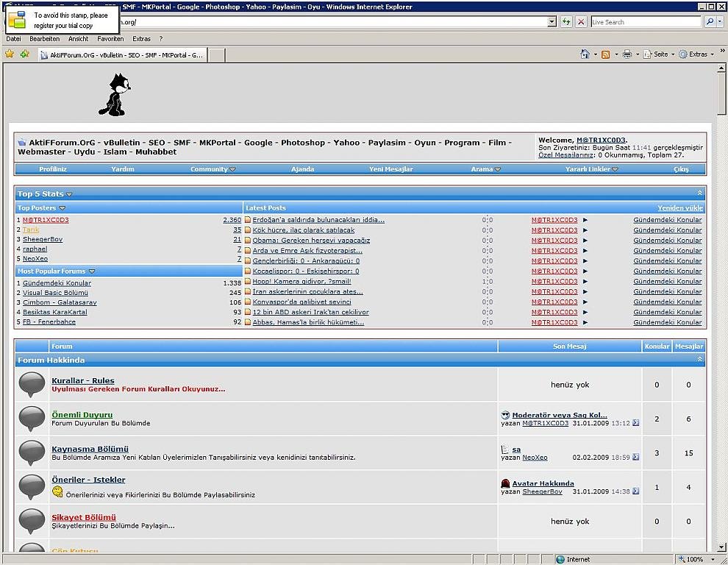Image resolution: width=728 pixels, height=565 pixels.
Task: Open Özel Mesajlarınız private messages link
Action: tap(566, 154)
